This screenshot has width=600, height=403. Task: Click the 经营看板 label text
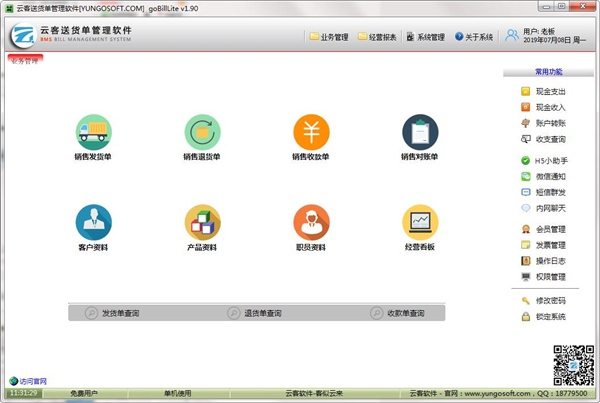pyautogui.click(x=420, y=247)
